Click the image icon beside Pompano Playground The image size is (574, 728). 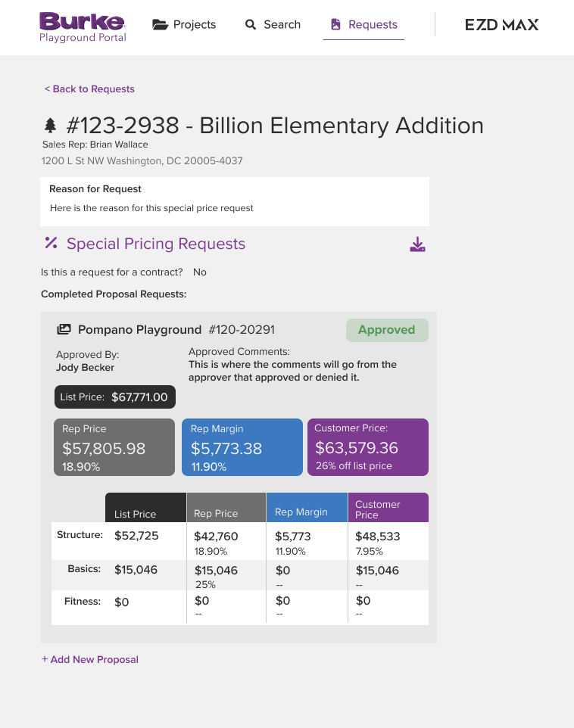coord(64,330)
